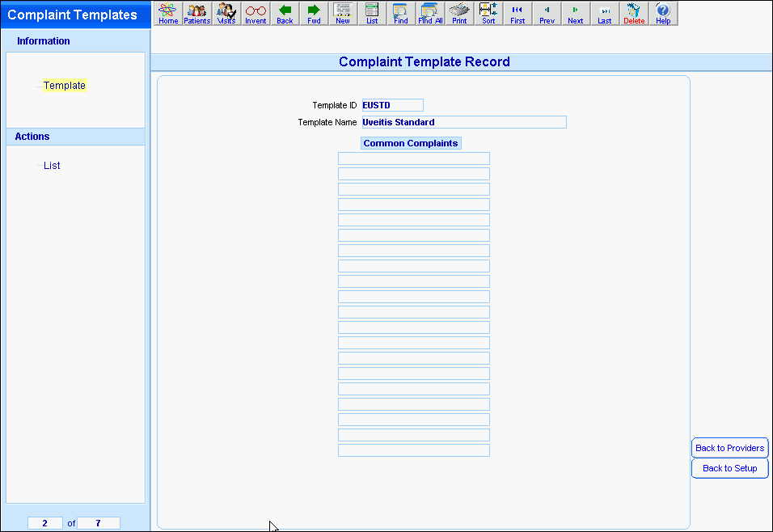Screen dimensions: 773x532
Task: Select List under Actions panel
Action: 52,165
